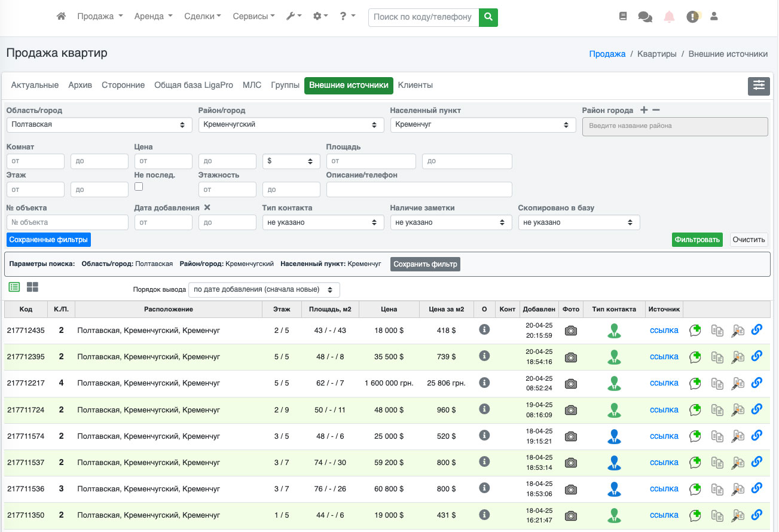Image resolution: width=779 pixels, height=532 pixels.
Task: Open the chat messages icon
Action: 645,17
